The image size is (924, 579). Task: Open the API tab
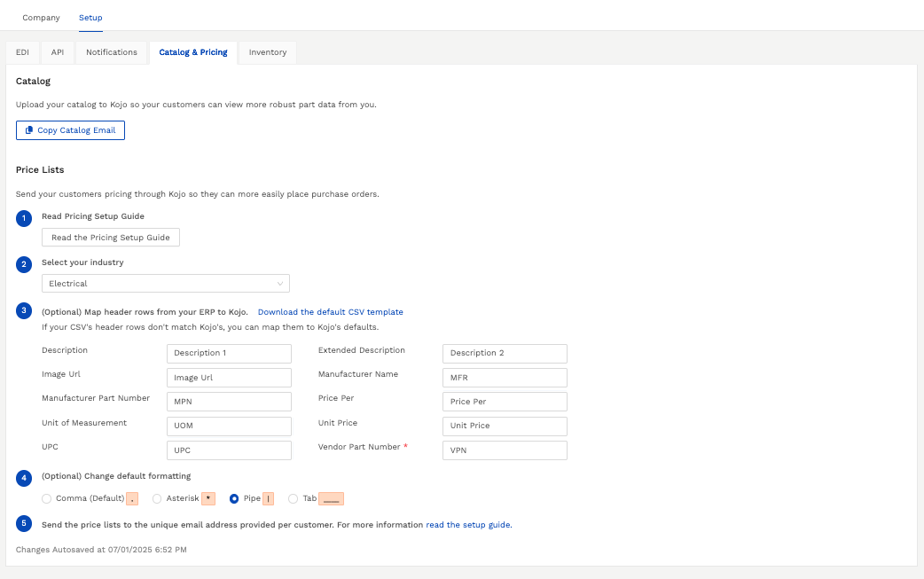[57, 52]
